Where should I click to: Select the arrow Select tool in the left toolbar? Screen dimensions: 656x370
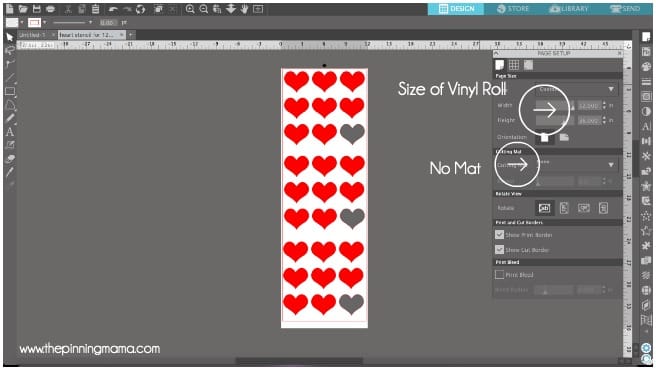coord(10,38)
